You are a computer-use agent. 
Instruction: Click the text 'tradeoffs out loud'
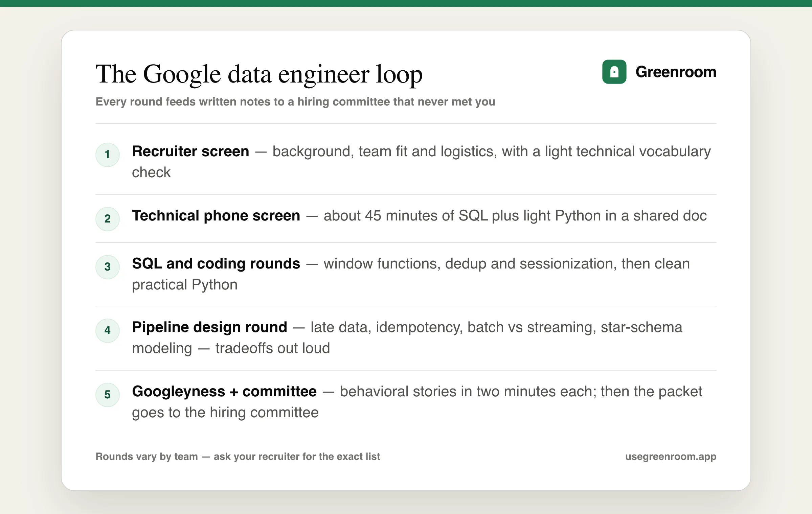point(273,348)
